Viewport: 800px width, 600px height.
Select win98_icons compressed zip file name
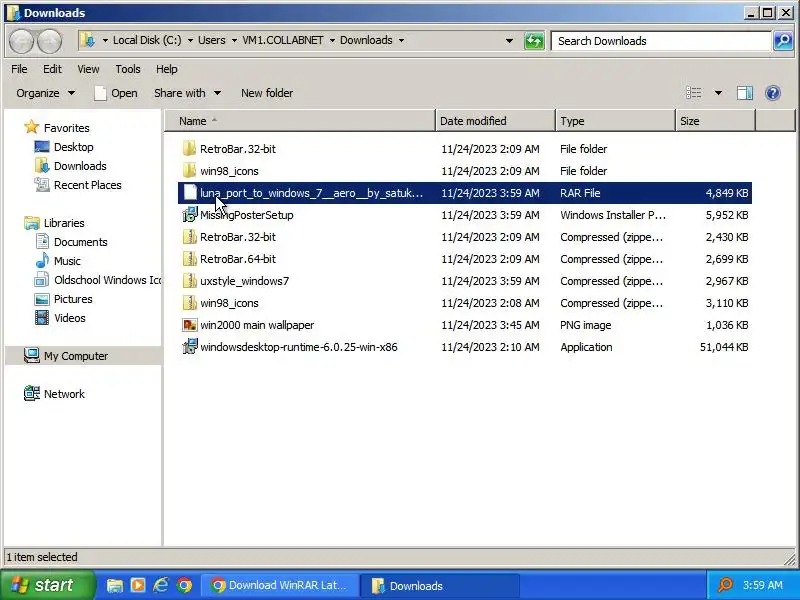coord(229,303)
